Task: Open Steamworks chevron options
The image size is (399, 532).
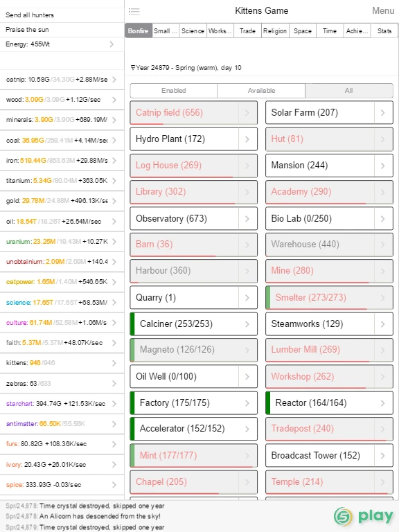Action: (383, 324)
